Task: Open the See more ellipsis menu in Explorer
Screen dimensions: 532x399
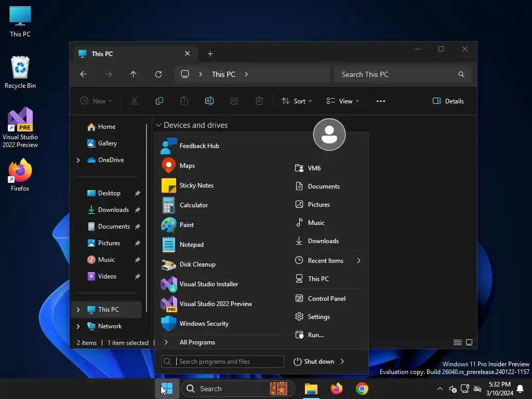Action: [381, 101]
